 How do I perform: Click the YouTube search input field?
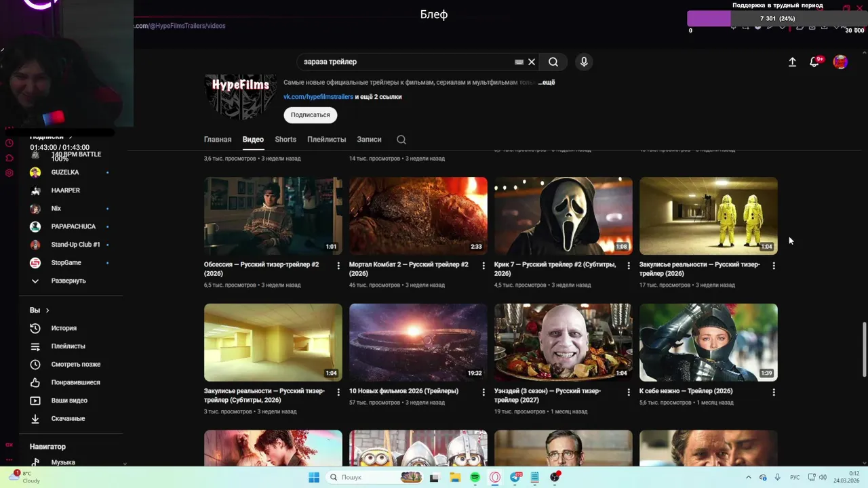tap(407, 62)
